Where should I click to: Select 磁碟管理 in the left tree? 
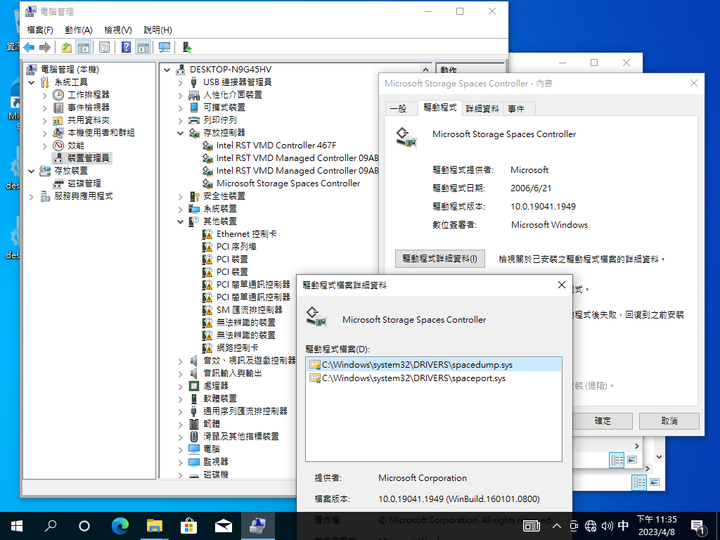(x=84, y=184)
